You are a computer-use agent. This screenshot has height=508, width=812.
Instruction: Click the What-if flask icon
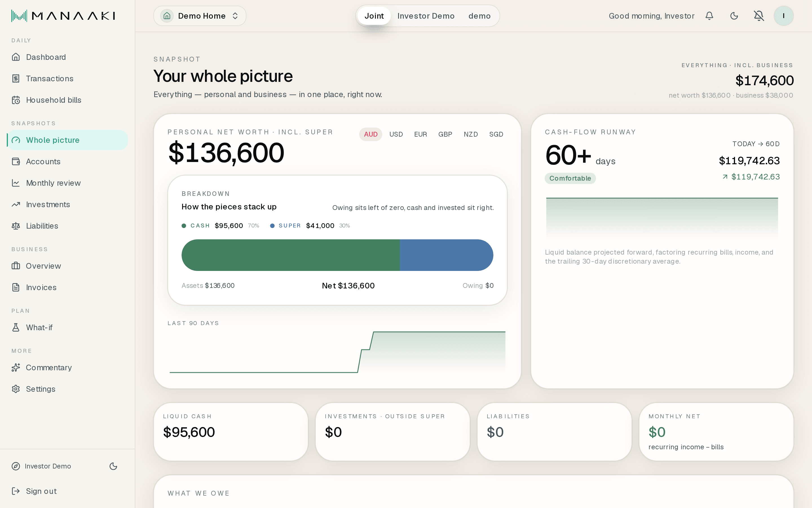[x=16, y=328]
